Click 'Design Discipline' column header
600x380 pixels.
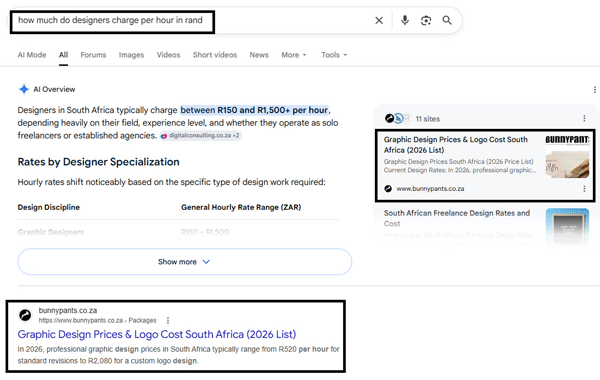49,207
